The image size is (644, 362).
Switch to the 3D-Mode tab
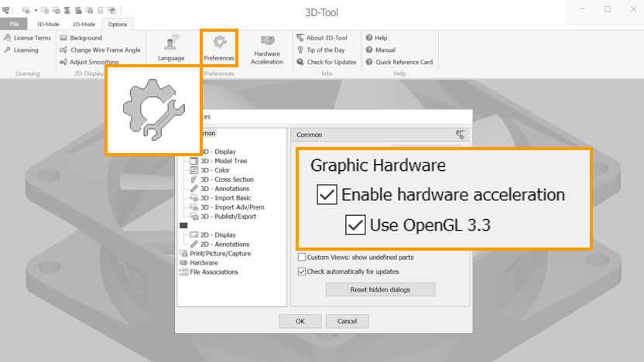click(x=47, y=24)
